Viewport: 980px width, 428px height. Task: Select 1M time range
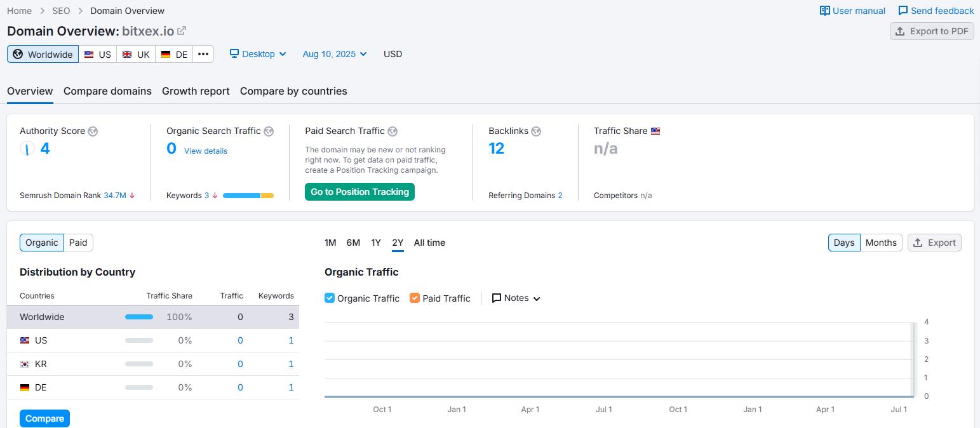tap(330, 243)
